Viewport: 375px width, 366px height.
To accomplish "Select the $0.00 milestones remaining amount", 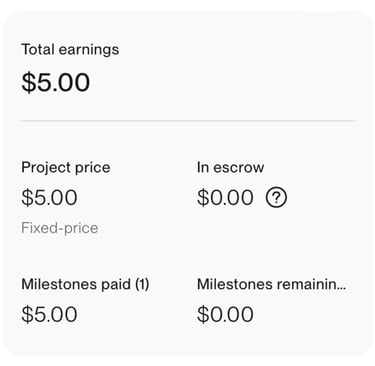I will point(225,314).
